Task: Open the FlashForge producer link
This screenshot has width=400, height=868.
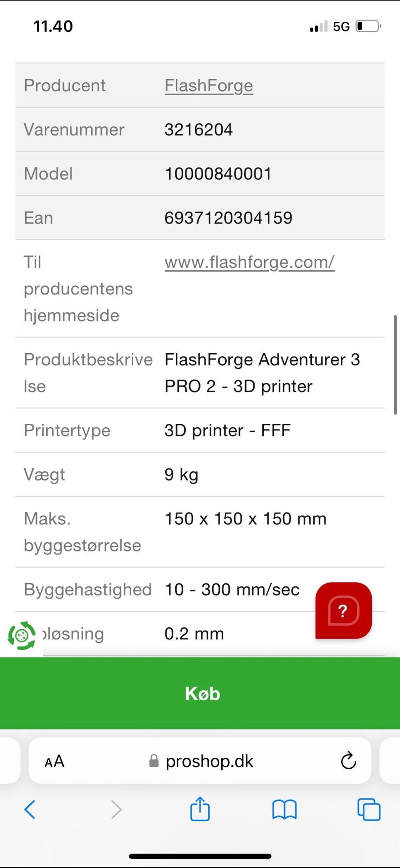Action: (209, 86)
